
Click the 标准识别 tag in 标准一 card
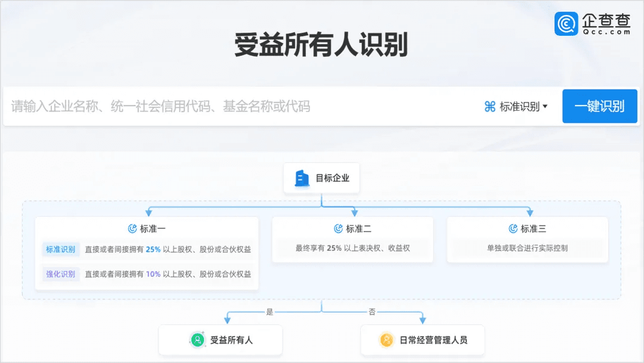(60, 249)
